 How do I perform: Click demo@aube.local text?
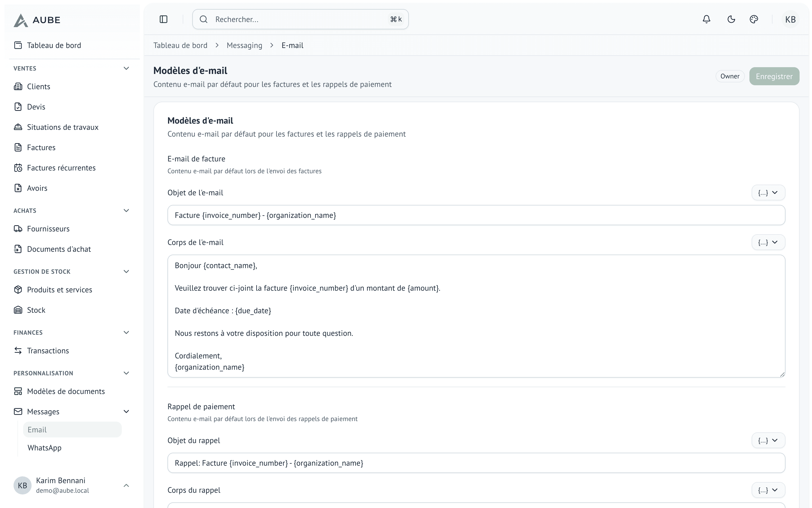(x=62, y=490)
